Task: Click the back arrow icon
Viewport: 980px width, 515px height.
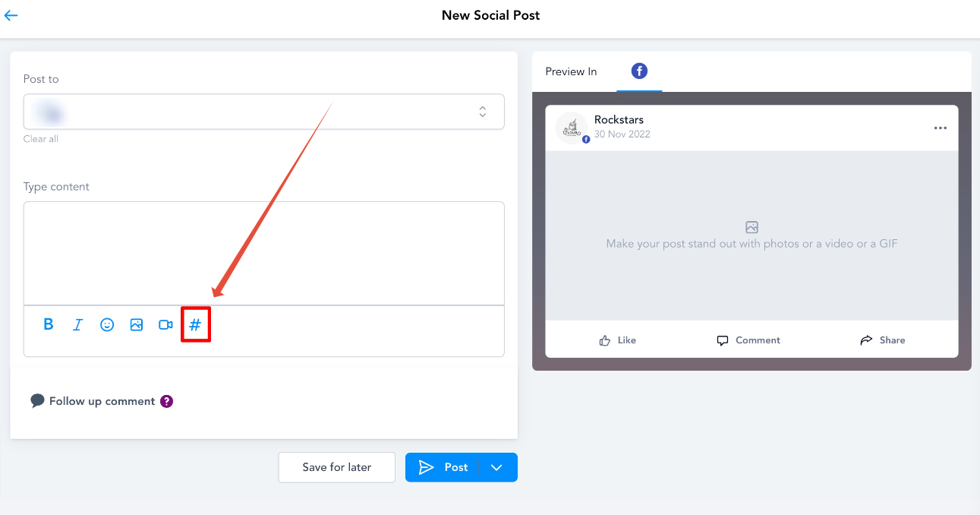Action: point(11,15)
